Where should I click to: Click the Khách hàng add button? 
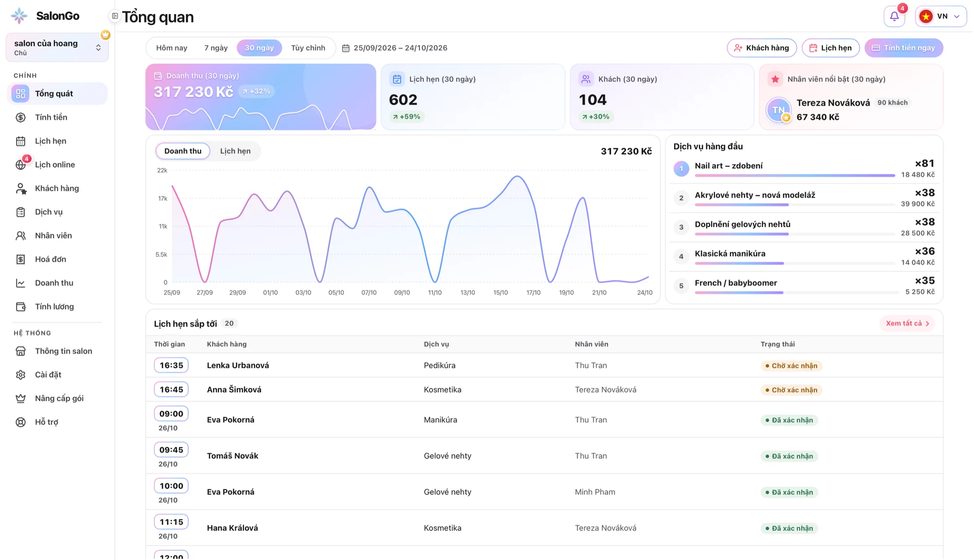click(x=762, y=48)
